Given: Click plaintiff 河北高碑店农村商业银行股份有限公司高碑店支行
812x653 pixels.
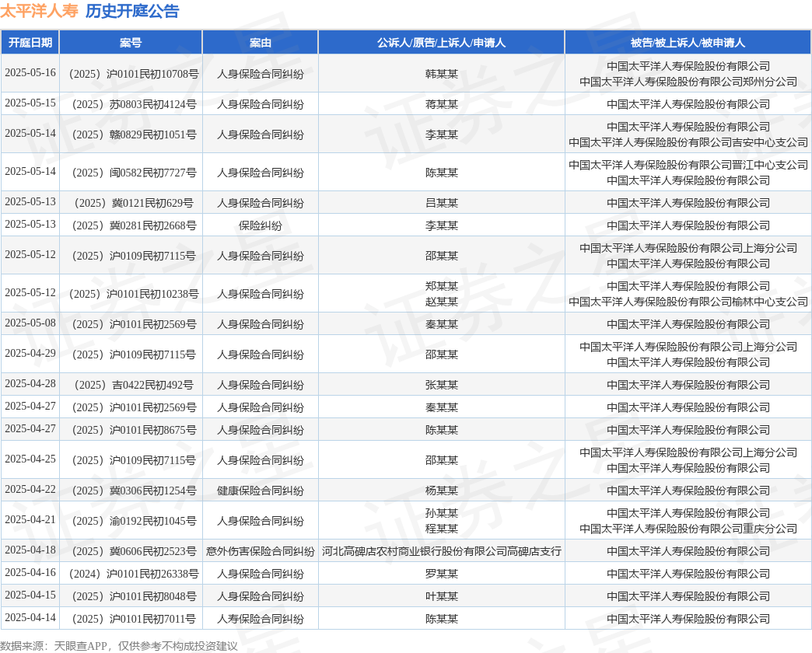Looking at the screenshot, I should tap(441, 552).
